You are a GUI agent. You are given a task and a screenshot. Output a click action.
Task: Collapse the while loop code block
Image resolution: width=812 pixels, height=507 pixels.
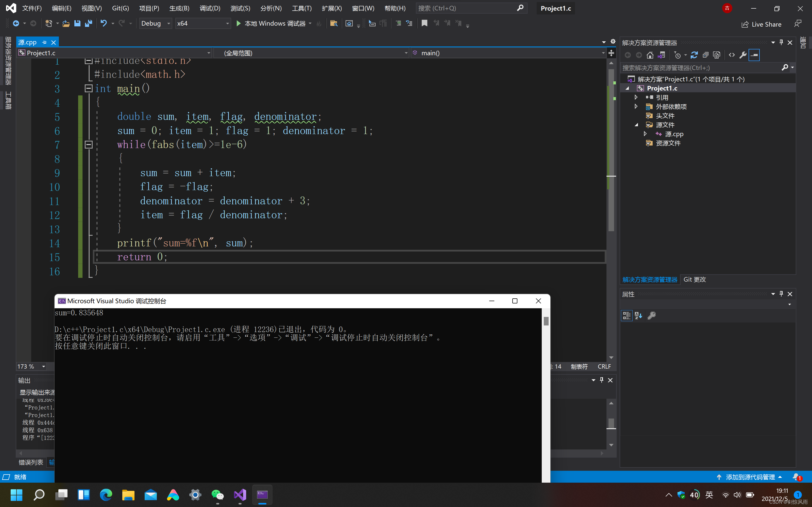point(89,144)
